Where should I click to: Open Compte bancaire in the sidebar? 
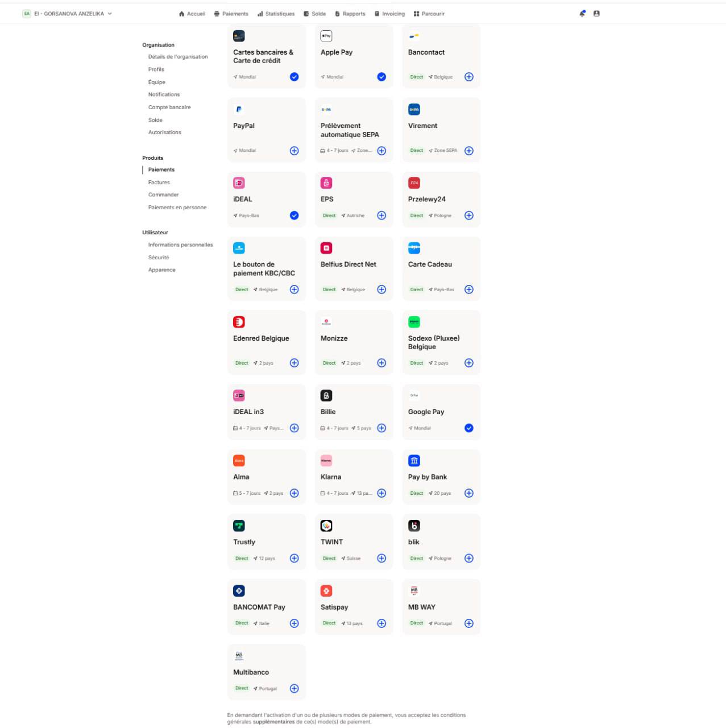pos(169,107)
